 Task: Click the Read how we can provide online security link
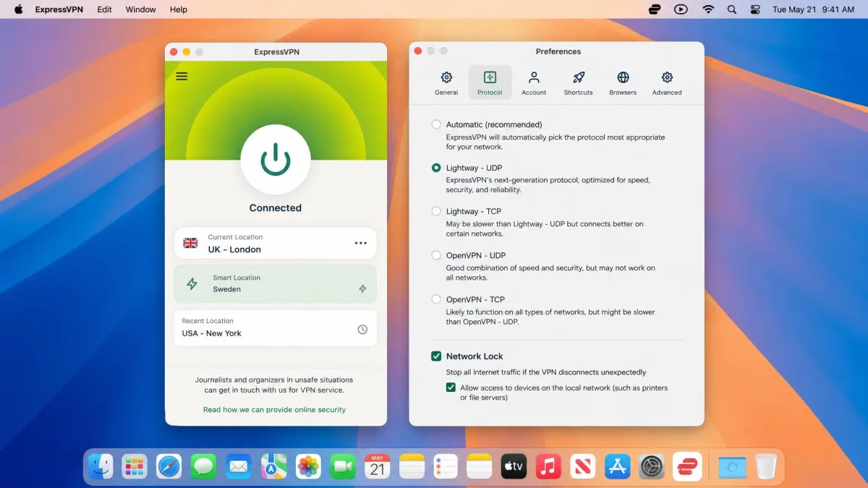click(274, 409)
